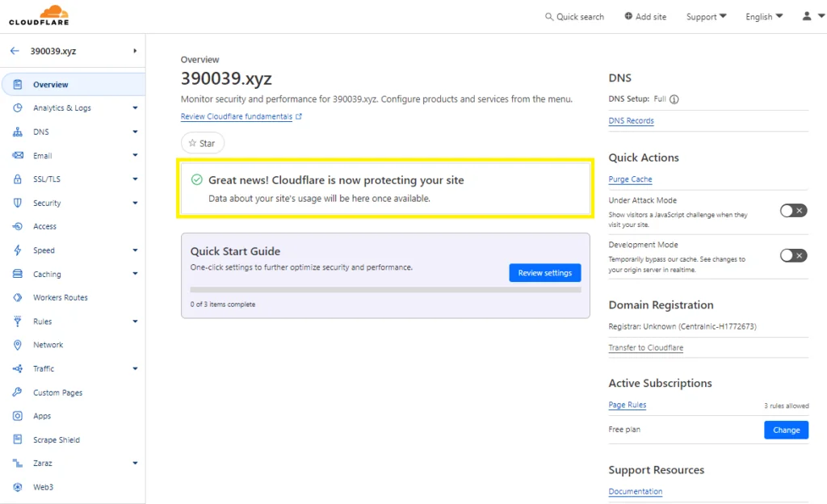
Task: Click the Web3 sidebar icon
Action: click(x=18, y=487)
